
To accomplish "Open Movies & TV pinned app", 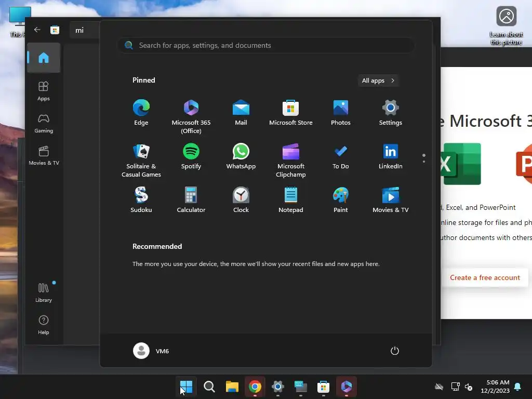I will [391, 200].
